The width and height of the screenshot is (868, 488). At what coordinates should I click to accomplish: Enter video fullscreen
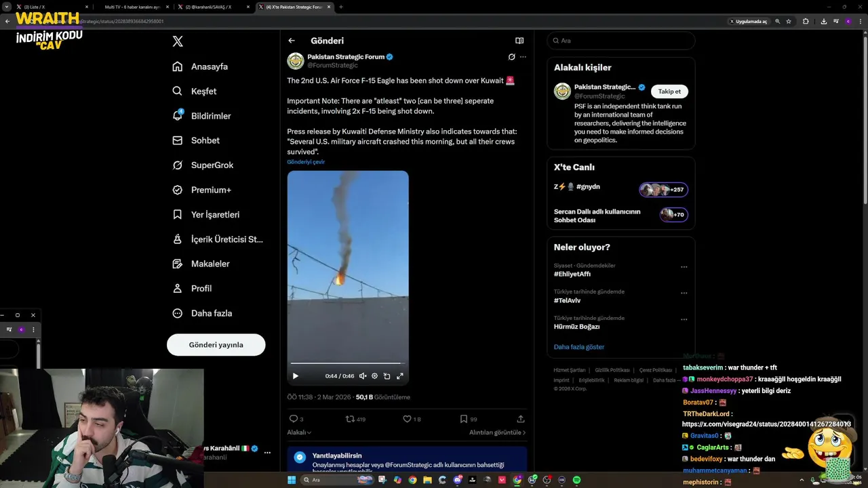(x=400, y=375)
